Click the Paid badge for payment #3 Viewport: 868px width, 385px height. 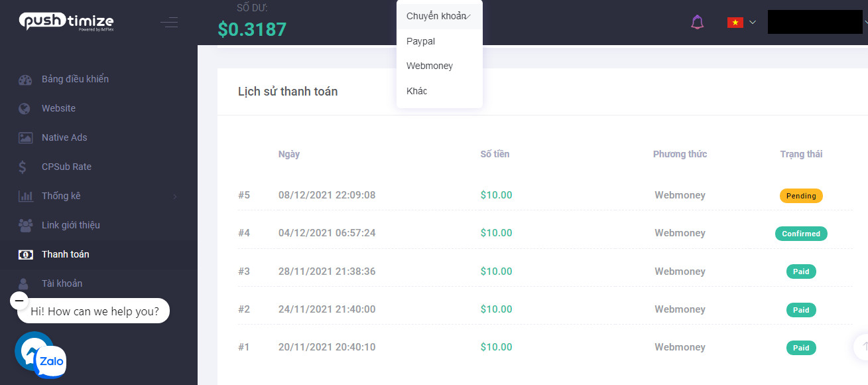coord(801,271)
